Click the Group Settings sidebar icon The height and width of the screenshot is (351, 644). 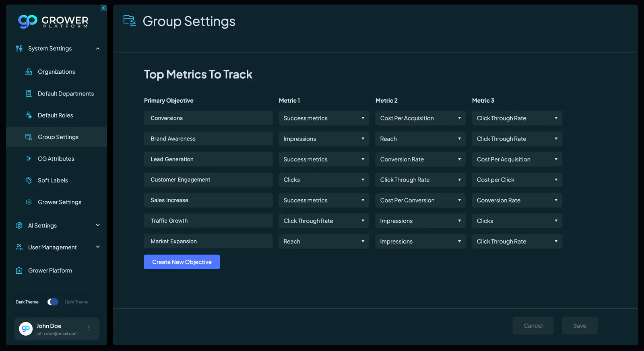coord(29,137)
